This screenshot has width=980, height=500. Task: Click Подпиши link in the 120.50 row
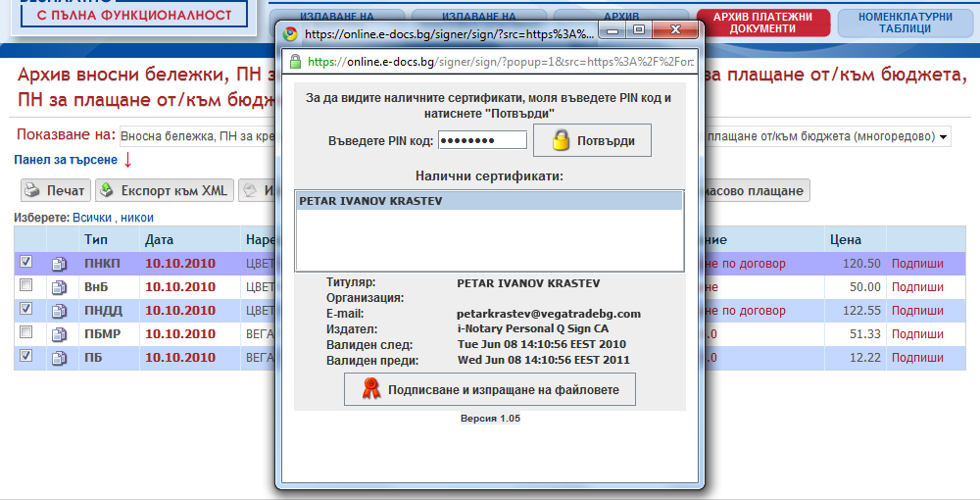(917, 264)
